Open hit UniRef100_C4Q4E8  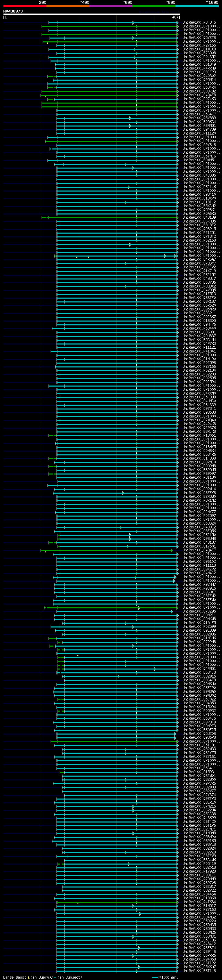coord(199,95)
